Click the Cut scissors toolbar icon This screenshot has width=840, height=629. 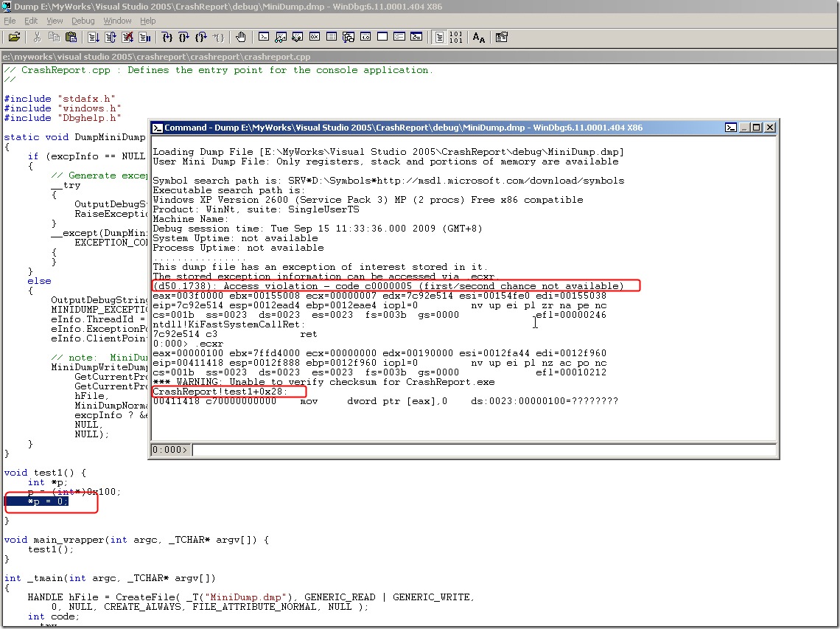coord(37,37)
